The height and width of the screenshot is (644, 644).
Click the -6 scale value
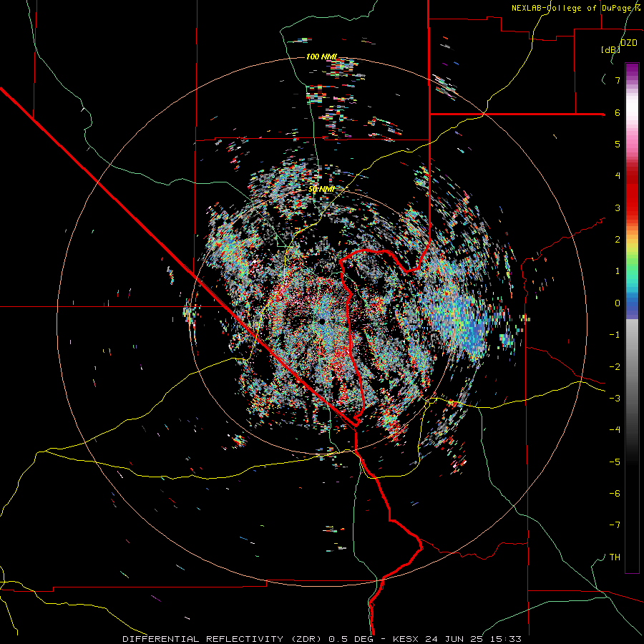click(x=615, y=494)
